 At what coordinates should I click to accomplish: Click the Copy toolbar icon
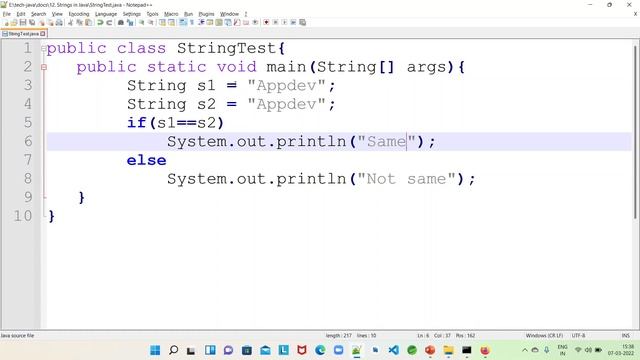pyautogui.click(x=79, y=22)
